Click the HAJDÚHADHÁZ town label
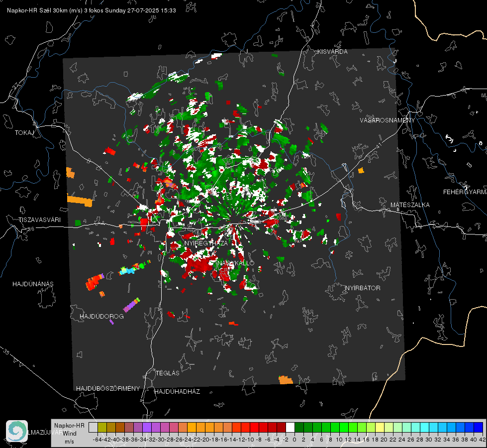 (177, 391)
